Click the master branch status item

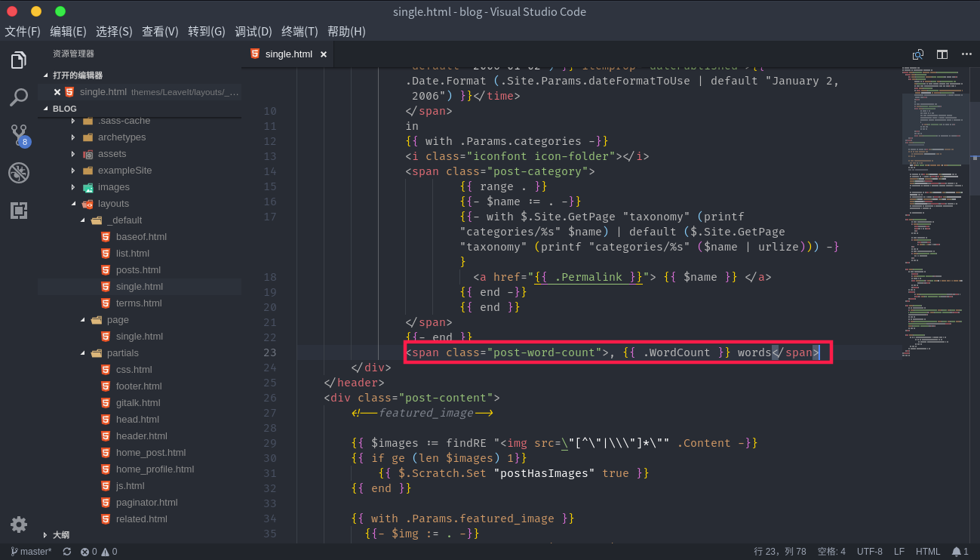31,552
